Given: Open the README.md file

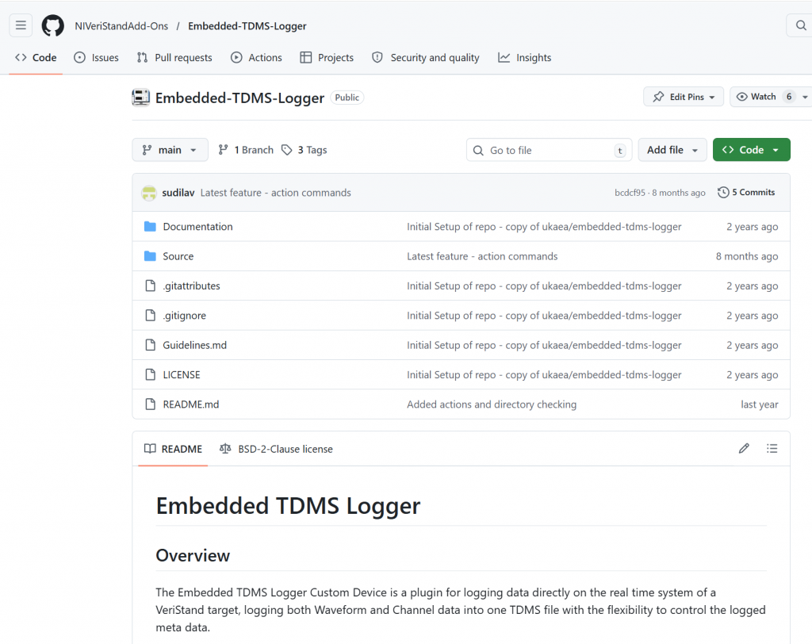Looking at the screenshot, I should pos(190,404).
